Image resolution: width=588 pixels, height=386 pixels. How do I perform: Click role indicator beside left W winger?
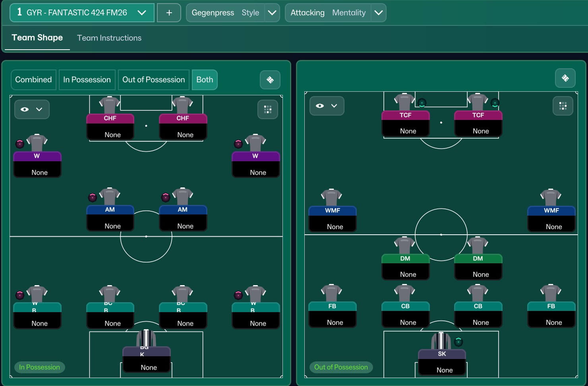(19, 144)
